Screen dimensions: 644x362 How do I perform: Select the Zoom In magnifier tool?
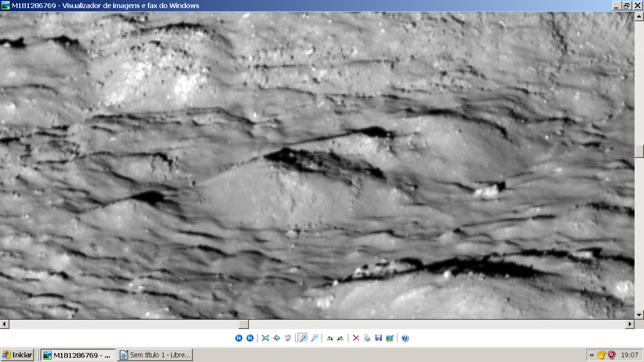pos(303,338)
